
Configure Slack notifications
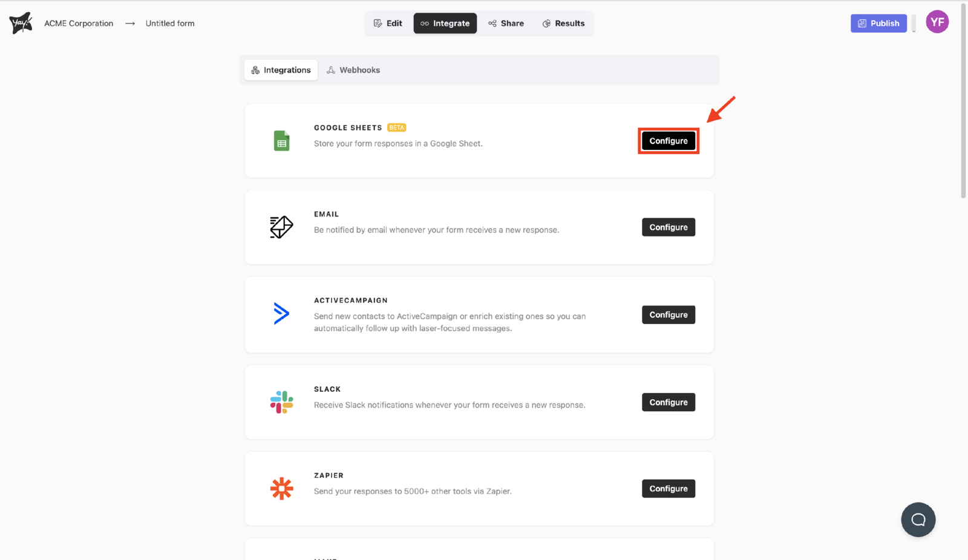click(668, 402)
